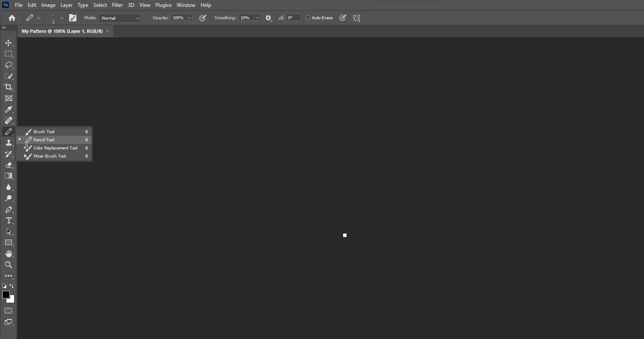The height and width of the screenshot is (339, 644).
Task: Expand the Opacity dropdown
Action: pos(189,18)
